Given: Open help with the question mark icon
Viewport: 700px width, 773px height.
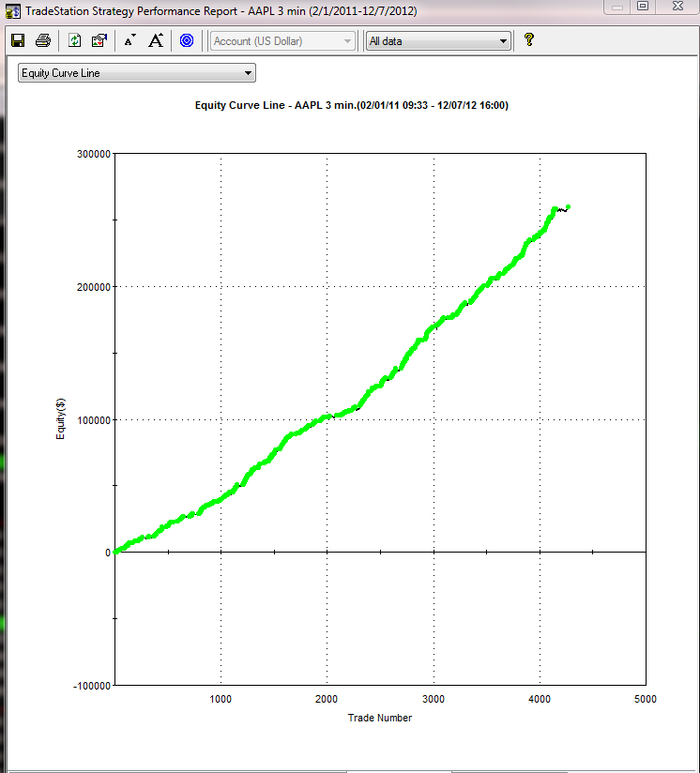Looking at the screenshot, I should click(x=529, y=40).
